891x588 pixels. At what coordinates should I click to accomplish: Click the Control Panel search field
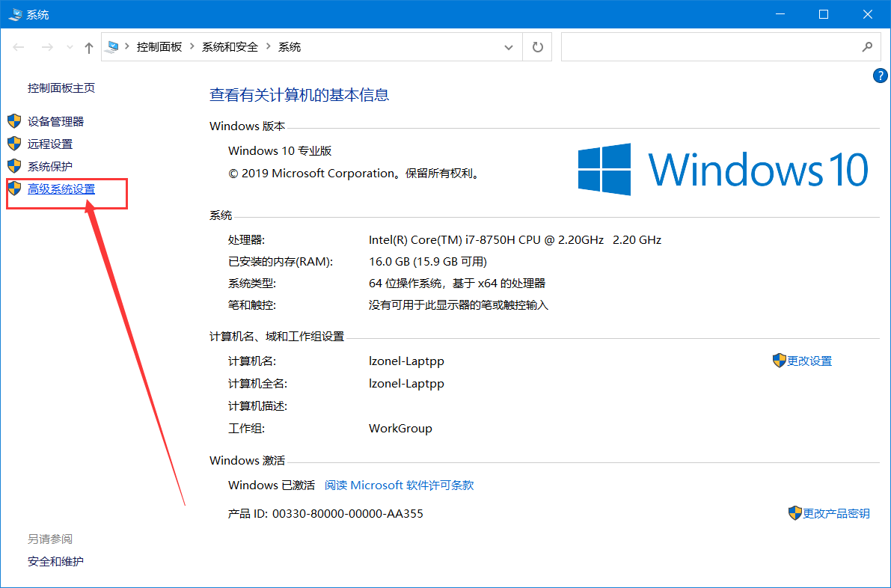point(720,47)
